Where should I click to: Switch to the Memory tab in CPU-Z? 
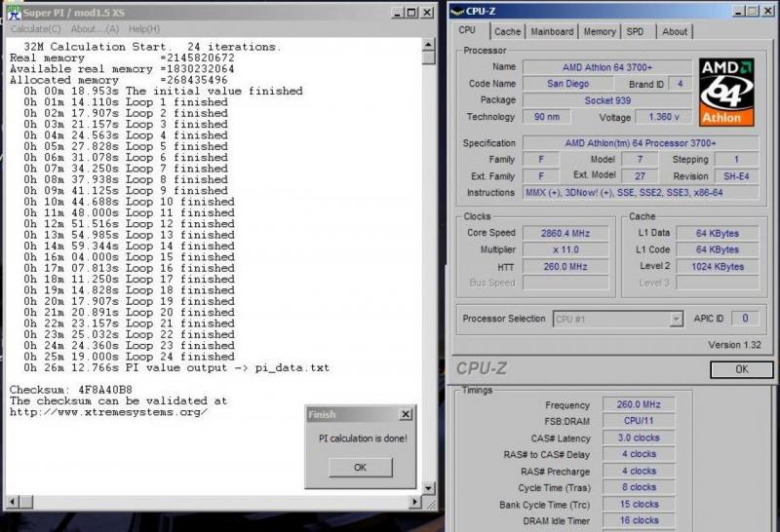600,32
